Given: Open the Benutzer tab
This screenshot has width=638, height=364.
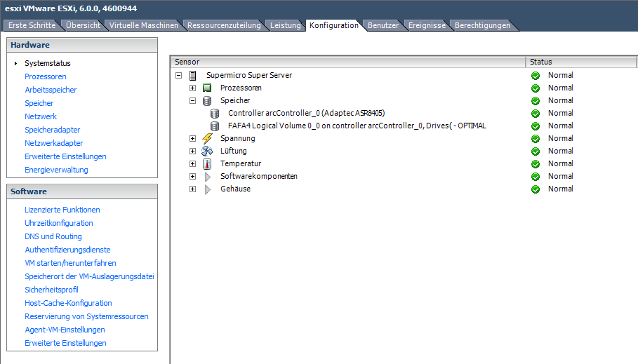Looking at the screenshot, I should pos(383,25).
